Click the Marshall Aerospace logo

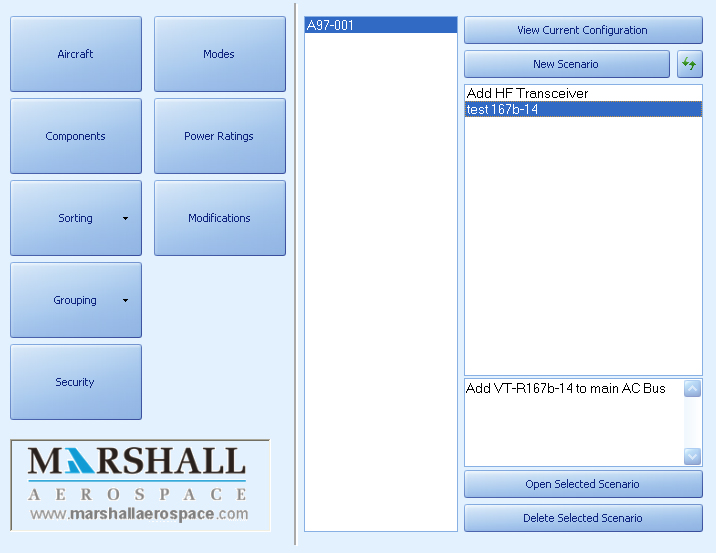[139, 485]
